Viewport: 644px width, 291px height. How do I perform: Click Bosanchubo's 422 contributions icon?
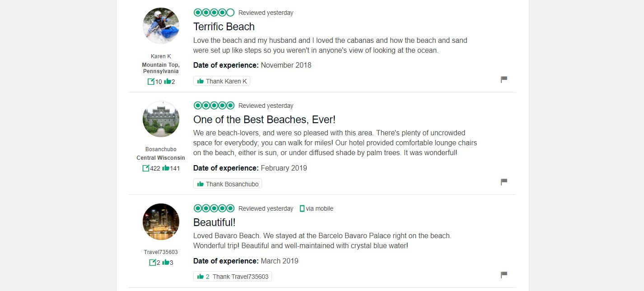(146, 168)
